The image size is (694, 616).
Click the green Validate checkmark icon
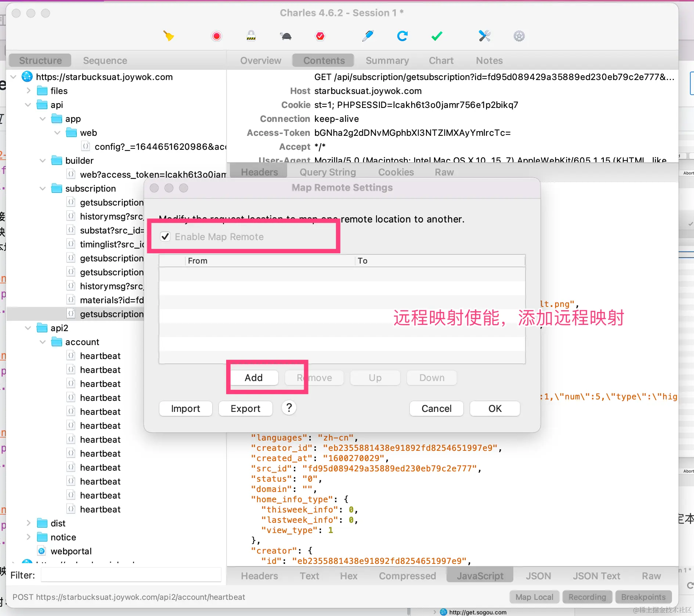pyautogui.click(x=437, y=36)
